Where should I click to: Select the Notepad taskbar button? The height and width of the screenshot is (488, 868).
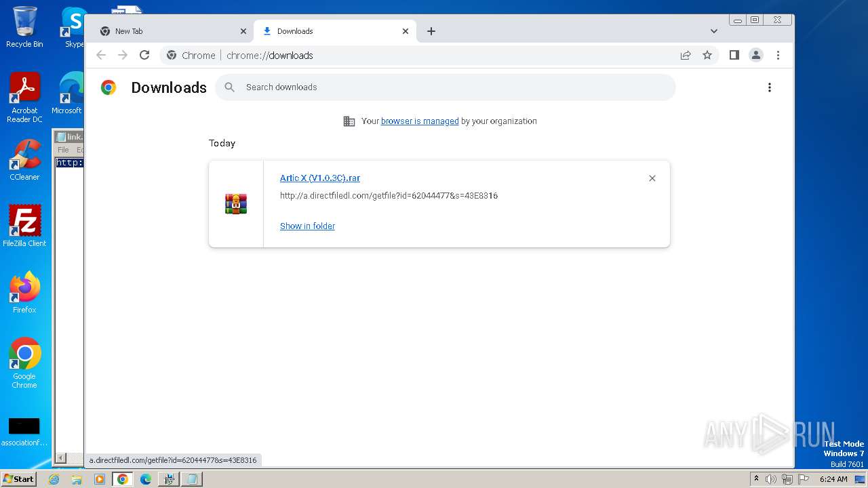(192, 479)
